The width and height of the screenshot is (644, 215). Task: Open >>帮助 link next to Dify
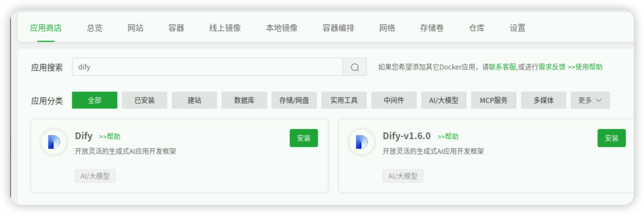pyautogui.click(x=110, y=137)
